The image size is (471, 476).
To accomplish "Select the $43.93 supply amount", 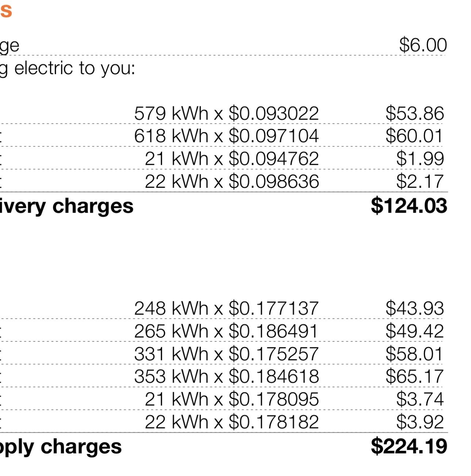I will coord(415,309).
